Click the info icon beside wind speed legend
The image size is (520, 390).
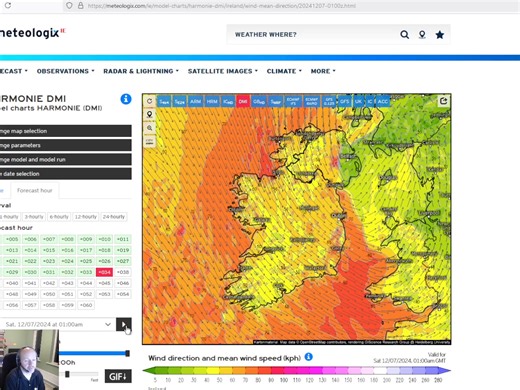tap(309, 357)
